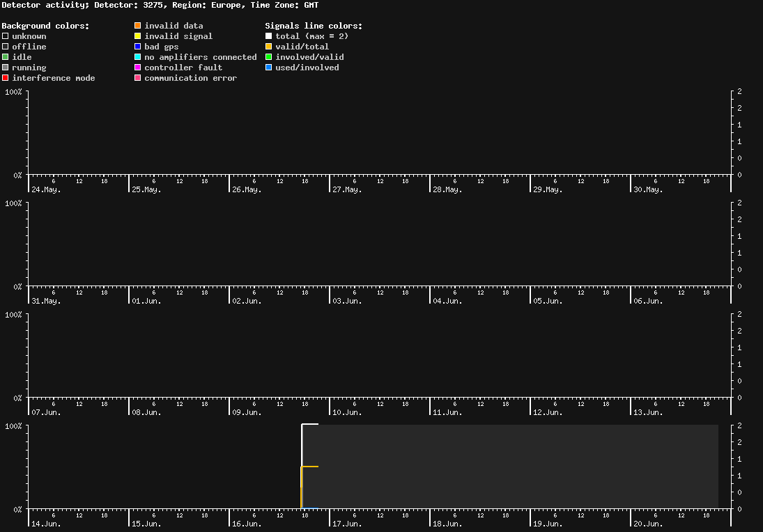
Task: Click the red interference mode swatch
Action: coord(6,78)
